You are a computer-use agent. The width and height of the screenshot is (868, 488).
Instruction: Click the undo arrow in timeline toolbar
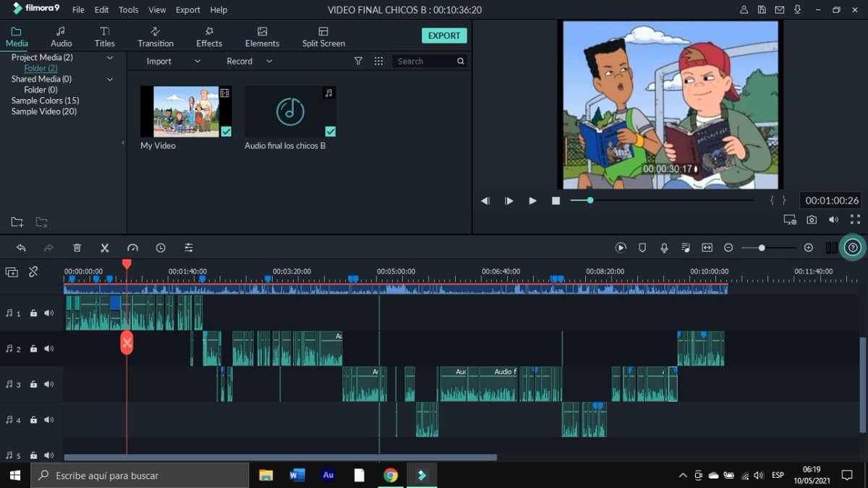tap(21, 248)
